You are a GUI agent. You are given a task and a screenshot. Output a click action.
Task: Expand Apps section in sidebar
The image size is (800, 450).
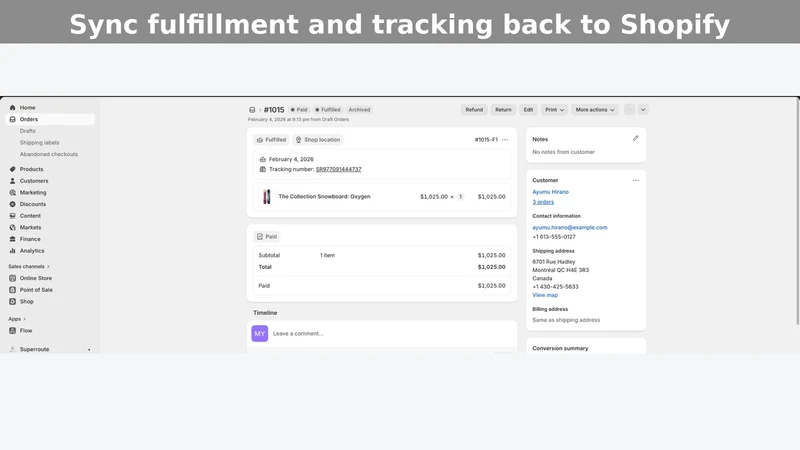pos(17,319)
